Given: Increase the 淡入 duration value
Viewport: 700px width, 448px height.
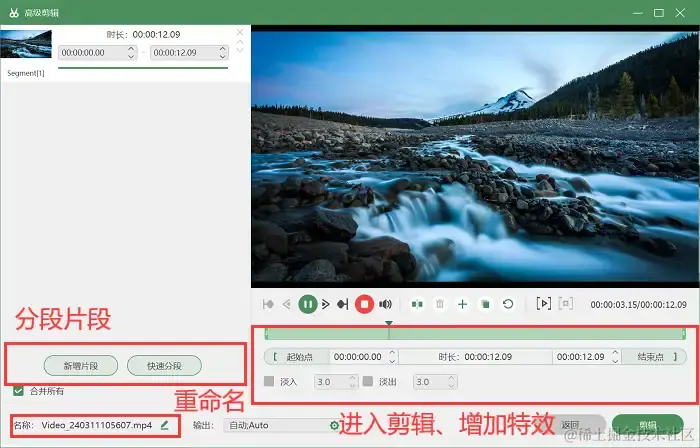Looking at the screenshot, I should pos(352,378).
